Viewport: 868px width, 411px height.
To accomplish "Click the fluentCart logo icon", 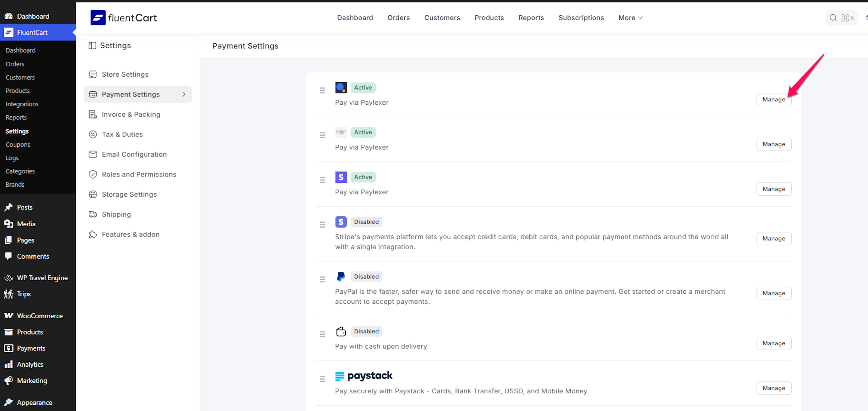I will [98, 18].
